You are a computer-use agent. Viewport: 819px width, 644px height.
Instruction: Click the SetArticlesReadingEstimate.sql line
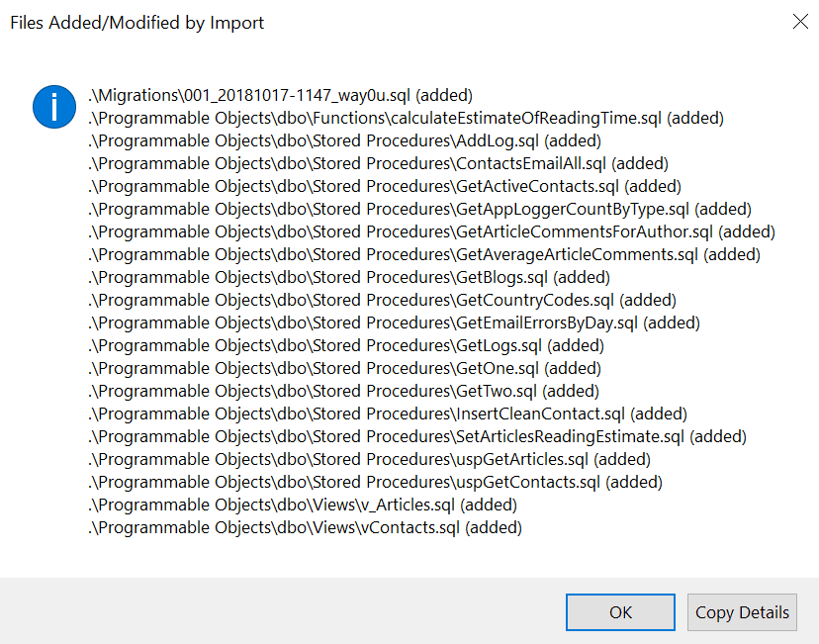pos(417,436)
